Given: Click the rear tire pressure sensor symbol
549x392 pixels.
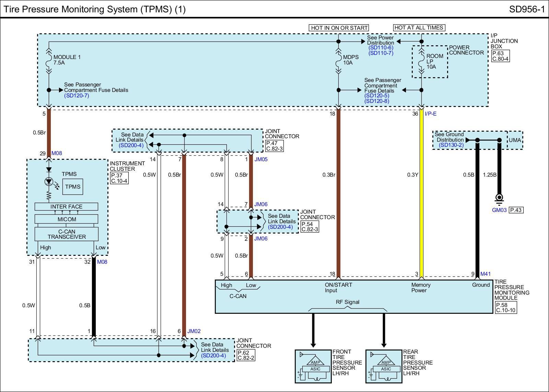Looking at the screenshot, I should click(384, 366).
